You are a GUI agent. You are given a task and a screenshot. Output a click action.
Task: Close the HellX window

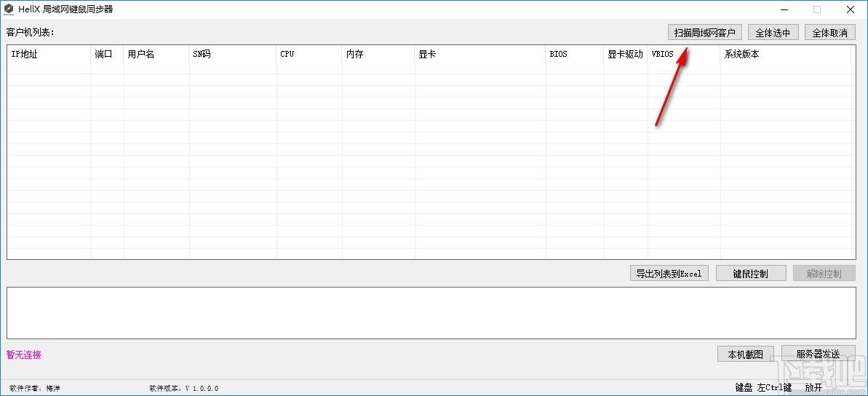(x=851, y=9)
